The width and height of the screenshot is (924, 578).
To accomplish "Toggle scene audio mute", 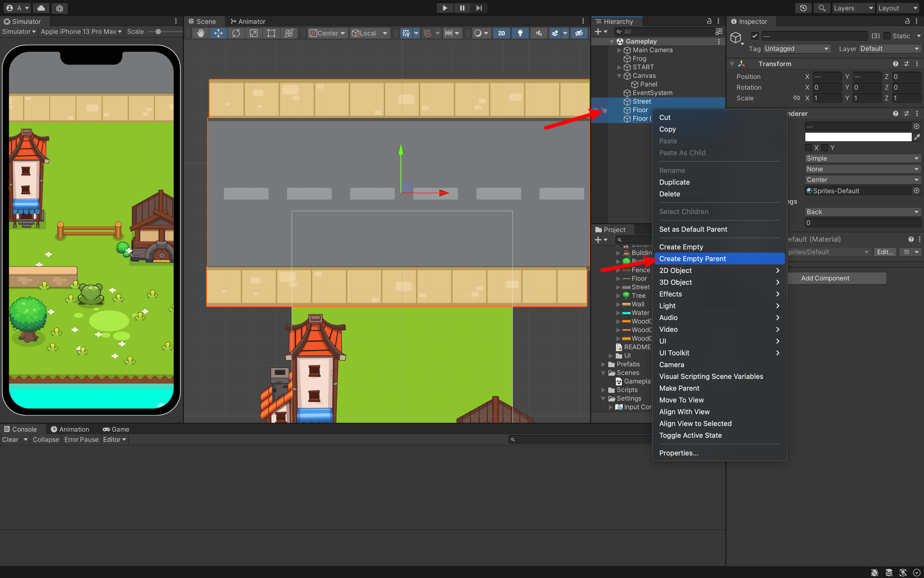I will click(x=539, y=33).
